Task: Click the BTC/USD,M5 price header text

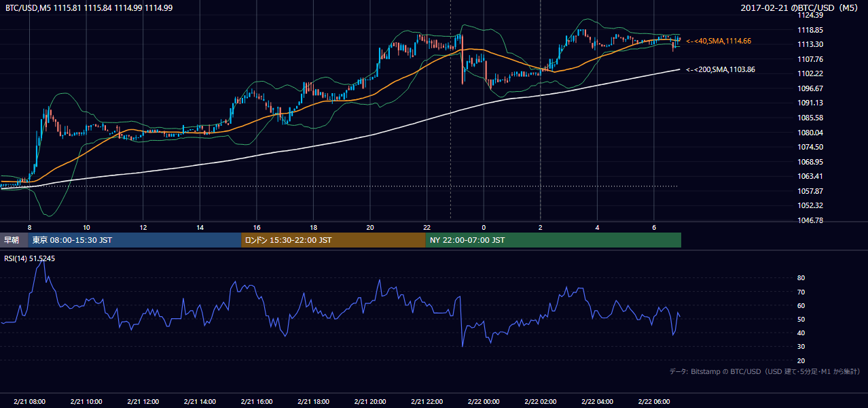Action: (x=88, y=7)
